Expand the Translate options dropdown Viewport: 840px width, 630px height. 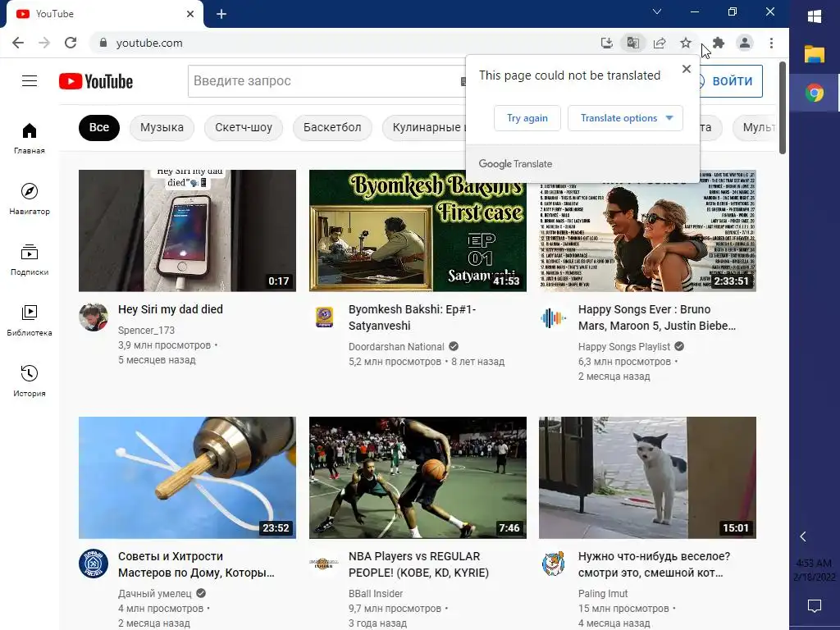625,118
